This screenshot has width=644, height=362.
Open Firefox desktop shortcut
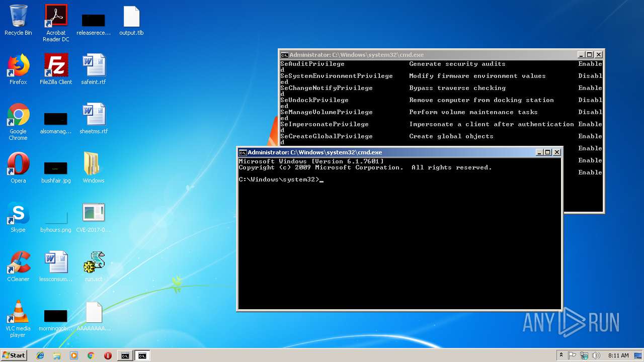tap(18, 70)
